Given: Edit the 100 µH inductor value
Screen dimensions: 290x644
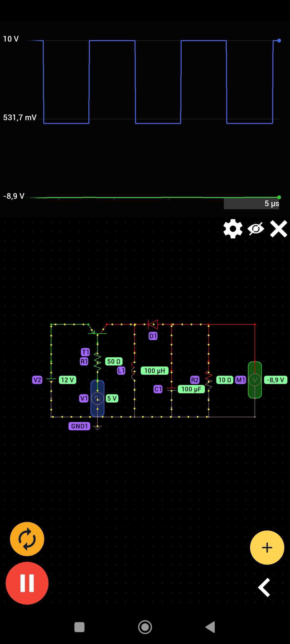Looking at the screenshot, I should pyautogui.click(x=154, y=370).
